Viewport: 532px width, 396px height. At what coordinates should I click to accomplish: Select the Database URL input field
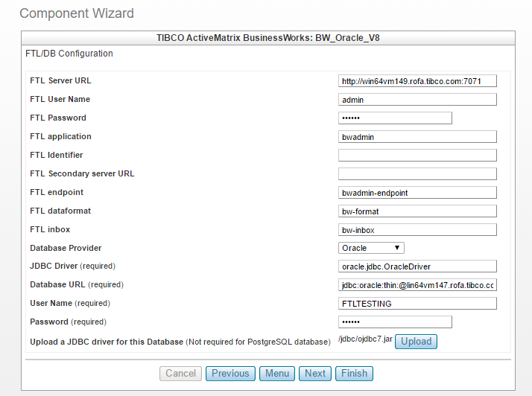click(417, 285)
